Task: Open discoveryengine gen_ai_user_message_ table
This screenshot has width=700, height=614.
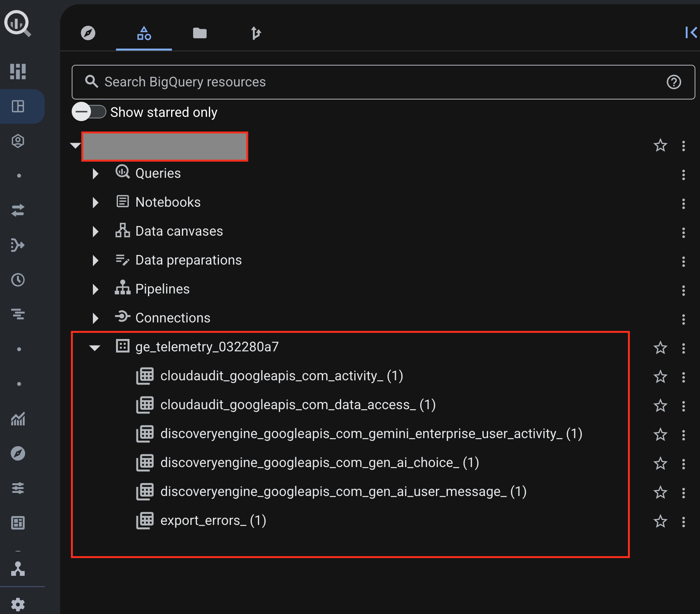Action: coord(343,491)
